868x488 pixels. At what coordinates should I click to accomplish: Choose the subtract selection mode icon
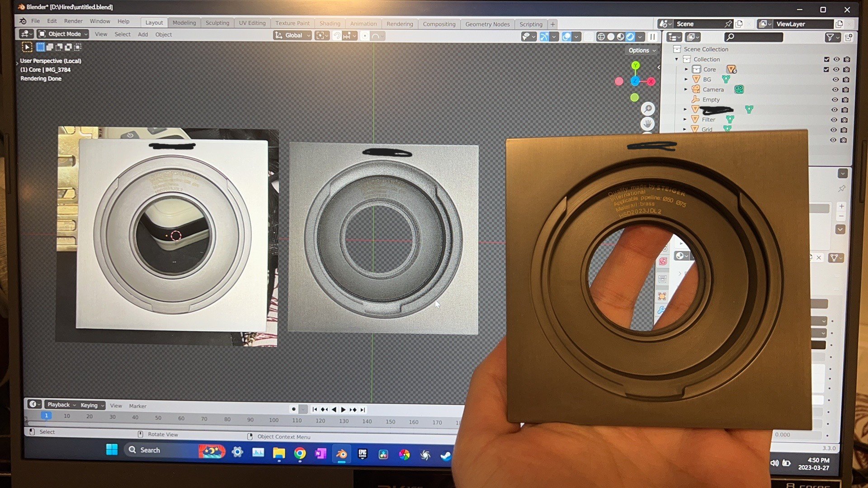(x=59, y=47)
